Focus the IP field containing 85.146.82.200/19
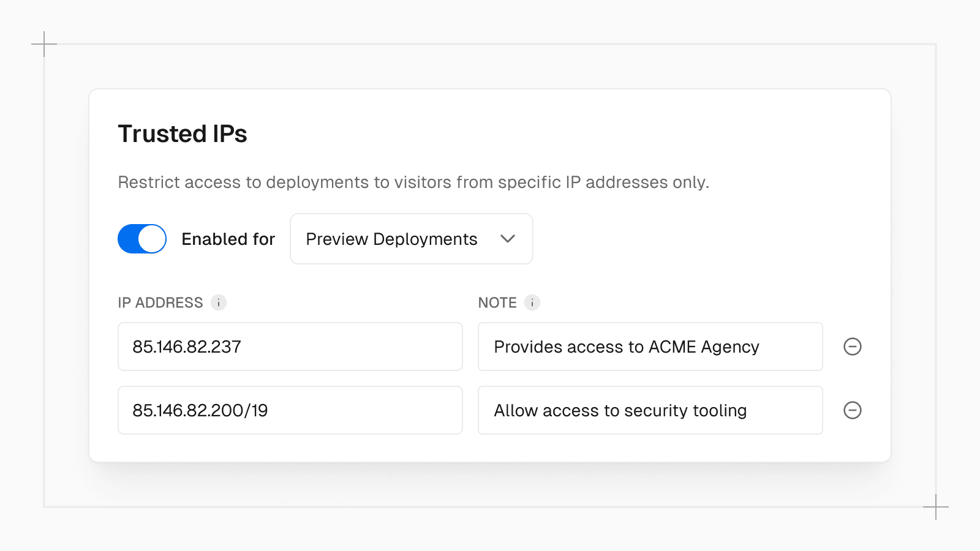 point(290,410)
